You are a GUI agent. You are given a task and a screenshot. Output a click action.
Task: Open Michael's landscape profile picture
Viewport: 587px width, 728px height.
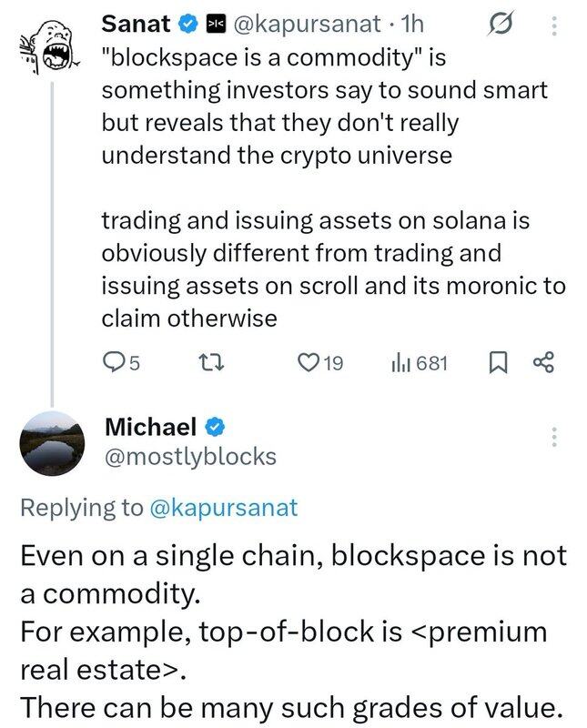click(x=52, y=443)
